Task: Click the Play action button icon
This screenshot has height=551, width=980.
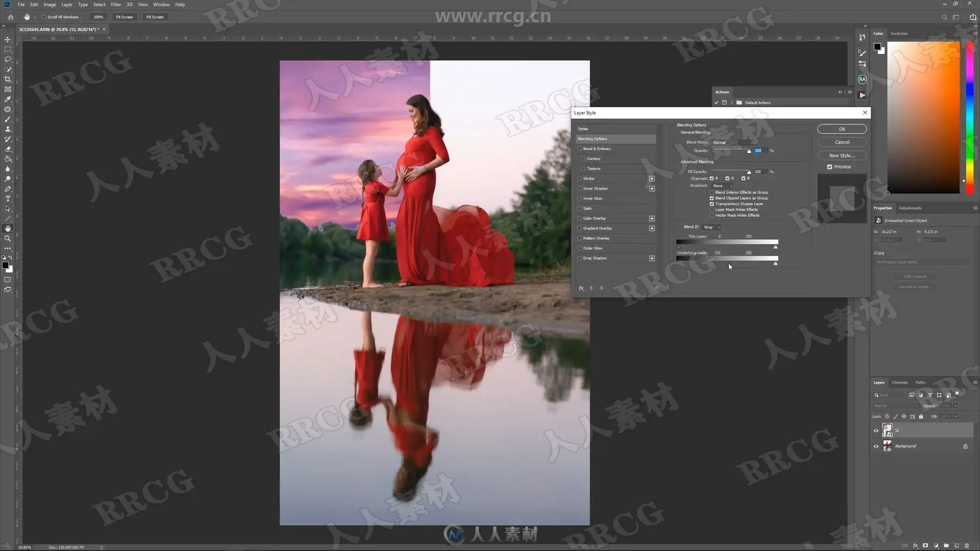Action: point(862,95)
